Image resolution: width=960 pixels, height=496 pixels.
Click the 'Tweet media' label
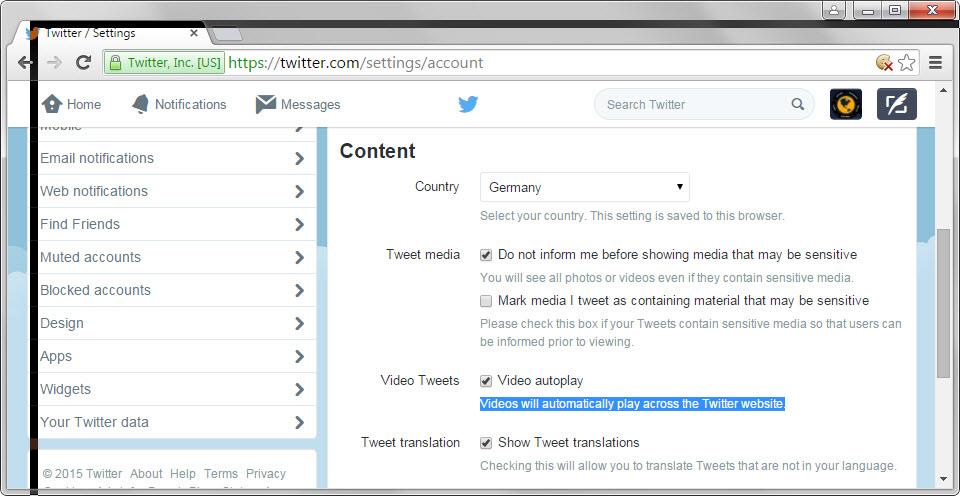click(x=423, y=255)
